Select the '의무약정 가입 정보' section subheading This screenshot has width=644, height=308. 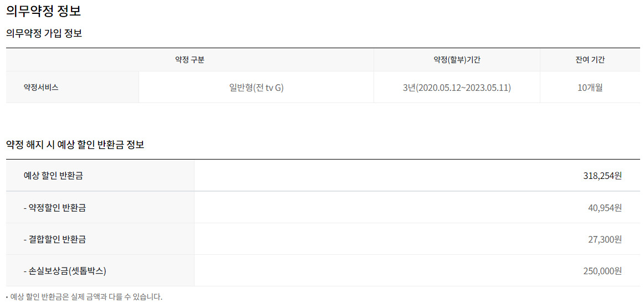(44, 33)
